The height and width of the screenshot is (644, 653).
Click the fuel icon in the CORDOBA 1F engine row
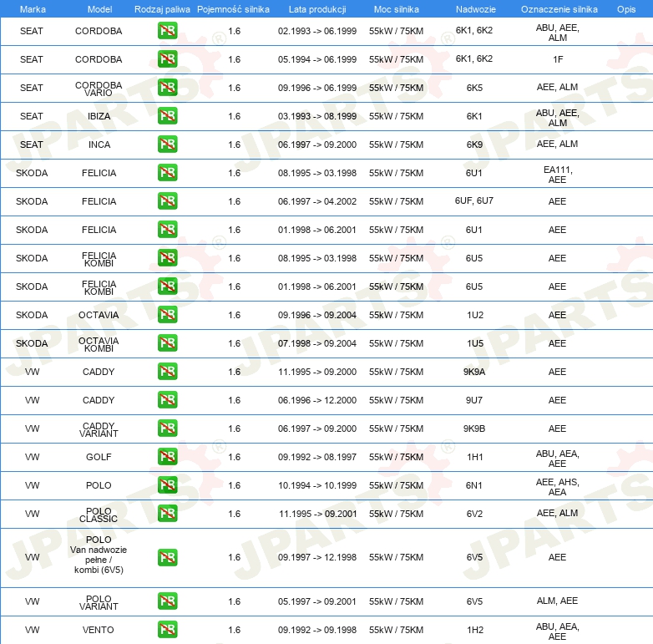[167, 59]
